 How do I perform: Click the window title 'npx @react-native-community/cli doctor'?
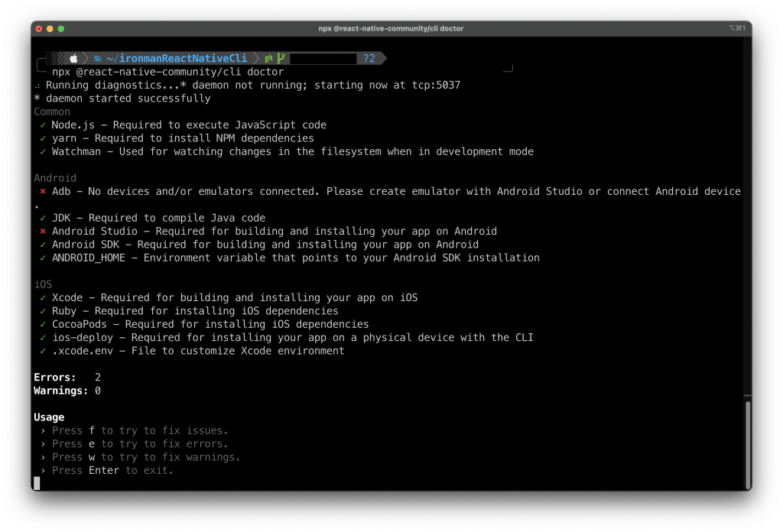click(x=391, y=28)
